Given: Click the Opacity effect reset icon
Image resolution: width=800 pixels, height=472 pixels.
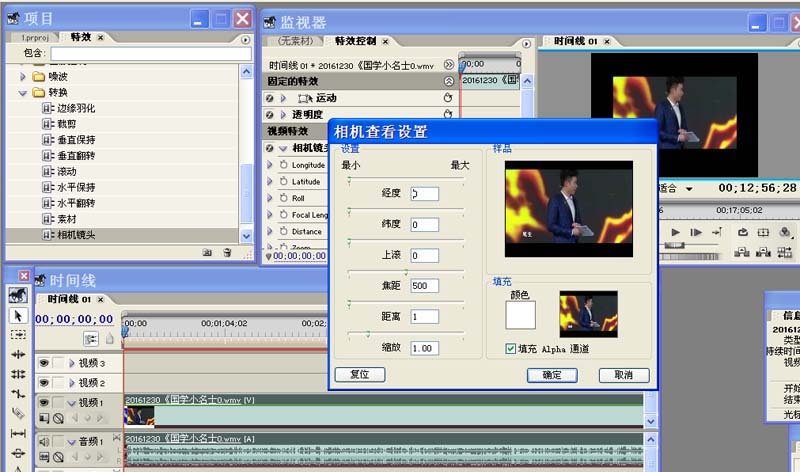Looking at the screenshot, I should 448,114.
